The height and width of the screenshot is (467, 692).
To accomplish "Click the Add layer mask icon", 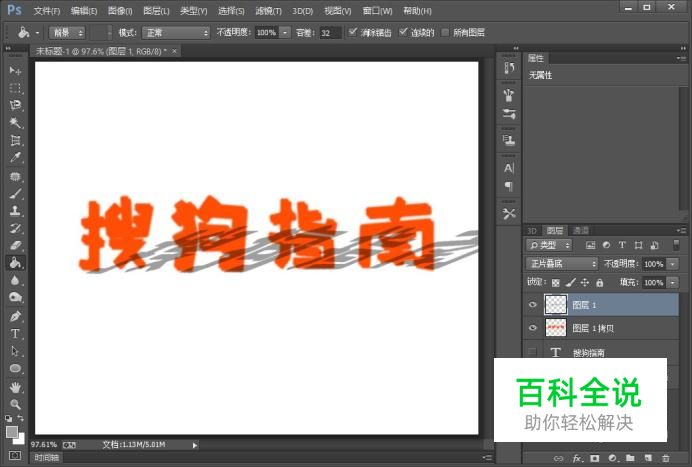I will pyautogui.click(x=594, y=458).
